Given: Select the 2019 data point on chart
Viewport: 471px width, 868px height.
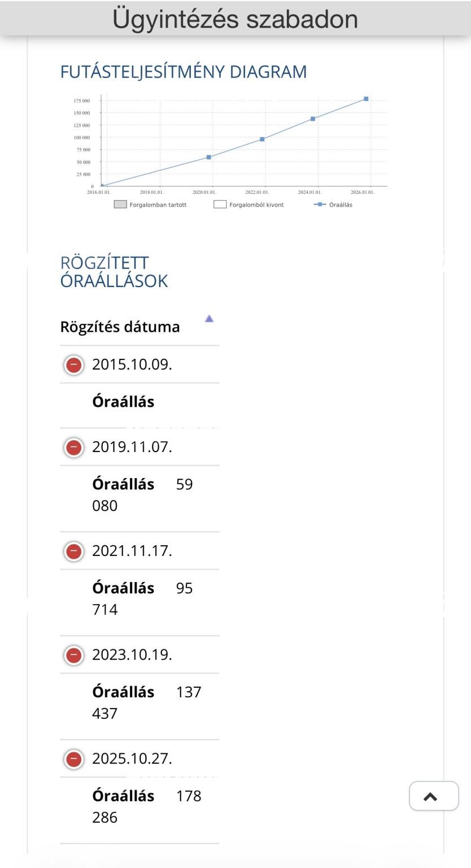Looking at the screenshot, I should coord(209,157).
